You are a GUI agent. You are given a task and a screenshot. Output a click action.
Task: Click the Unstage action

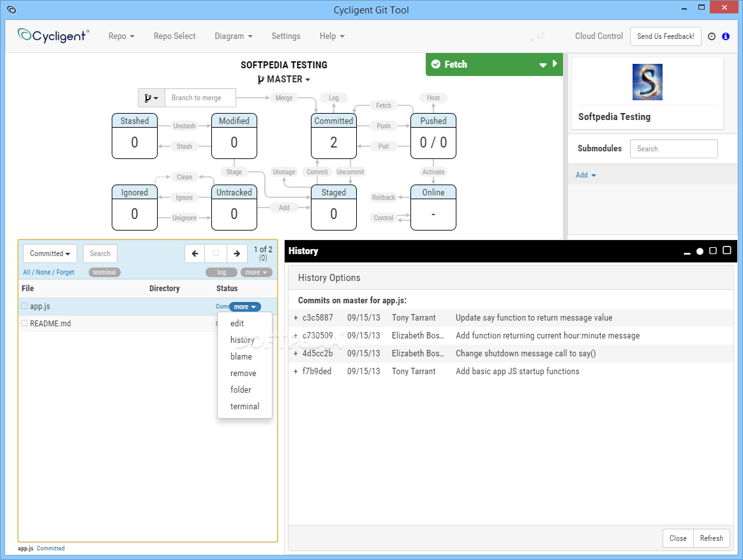284,172
